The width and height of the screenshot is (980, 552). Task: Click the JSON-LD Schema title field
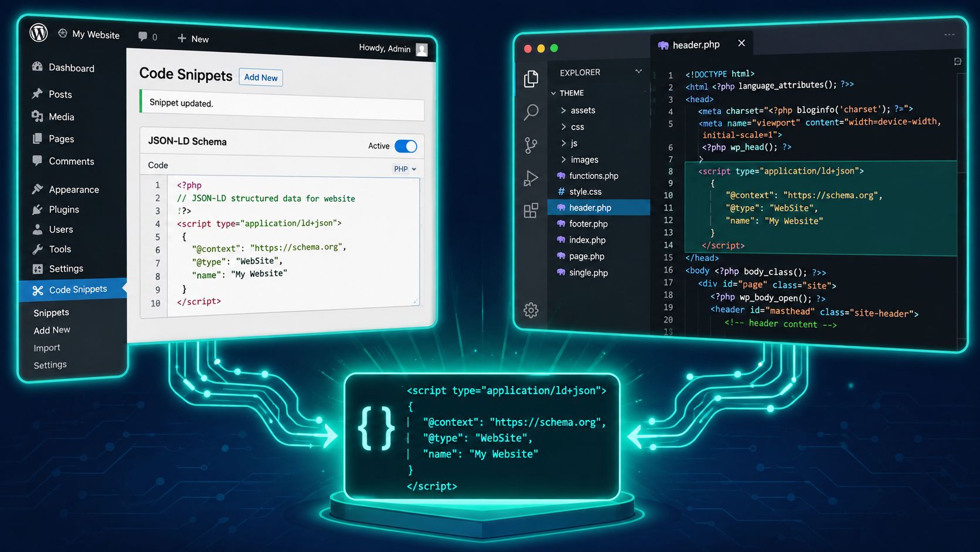point(188,141)
